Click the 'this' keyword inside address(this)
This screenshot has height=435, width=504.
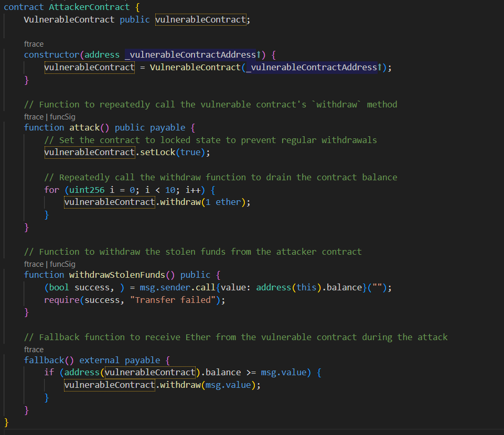(306, 288)
